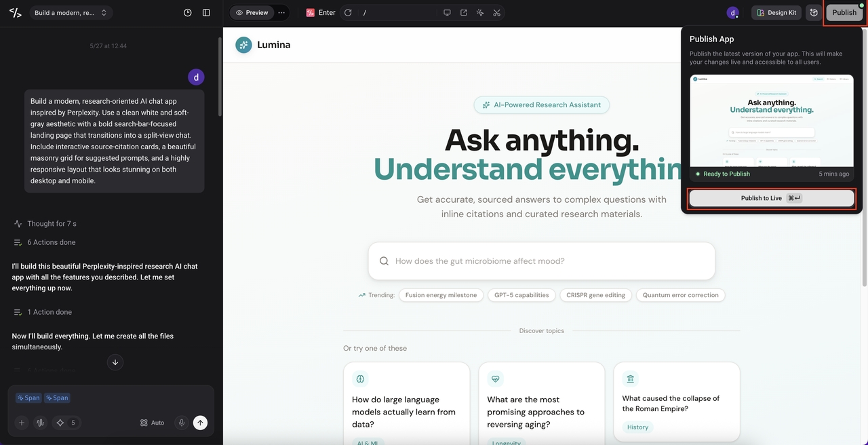
Task: Expand the '1 Action done' list
Action: pyautogui.click(x=42, y=312)
